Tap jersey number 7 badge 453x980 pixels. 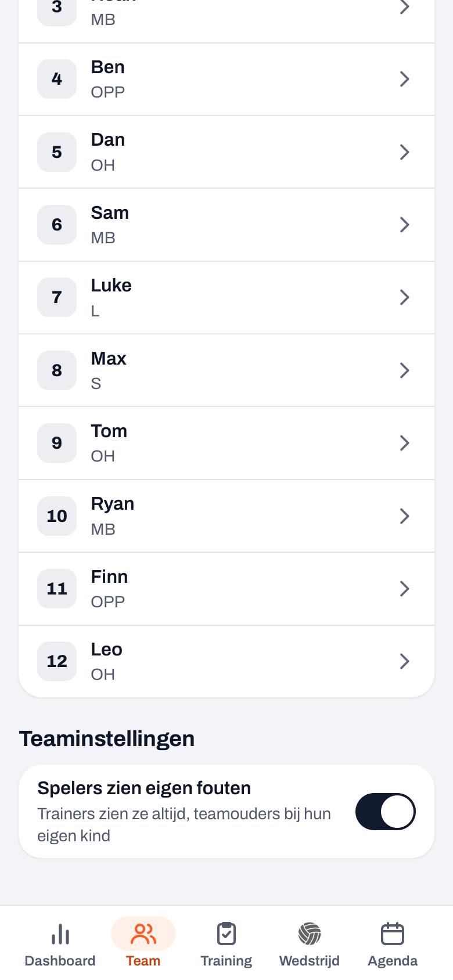click(57, 297)
